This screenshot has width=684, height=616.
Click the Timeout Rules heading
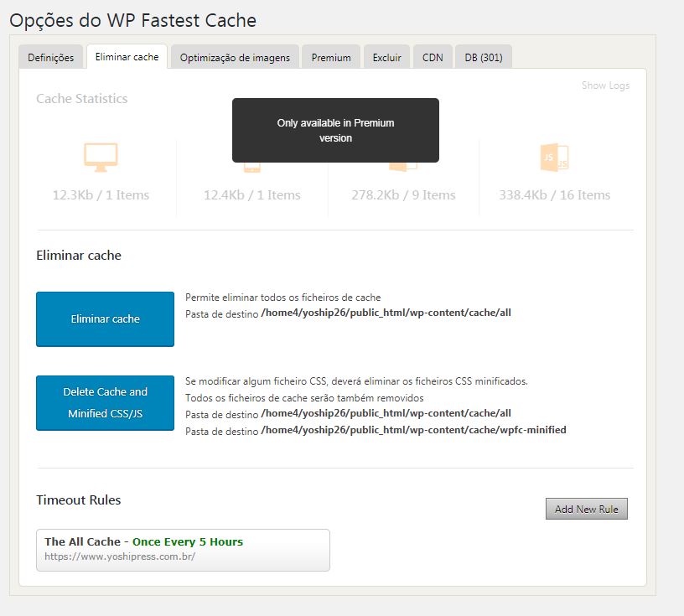click(79, 500)
